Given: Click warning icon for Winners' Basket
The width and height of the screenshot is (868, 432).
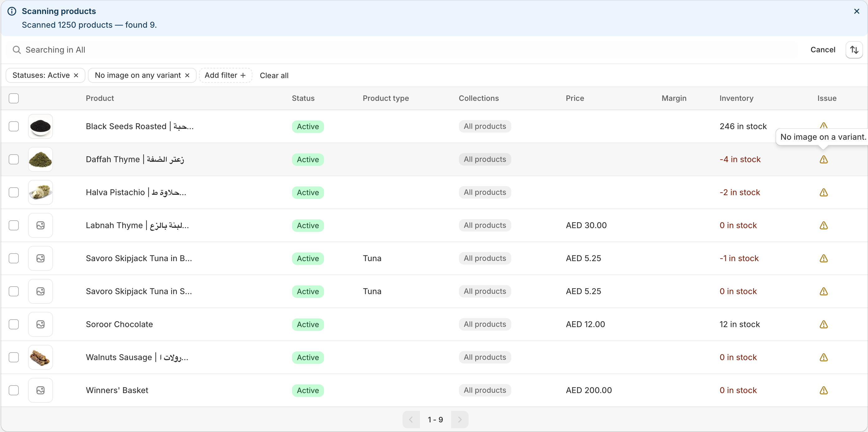Looking at the screenshot, I should (x=823, y=390).
